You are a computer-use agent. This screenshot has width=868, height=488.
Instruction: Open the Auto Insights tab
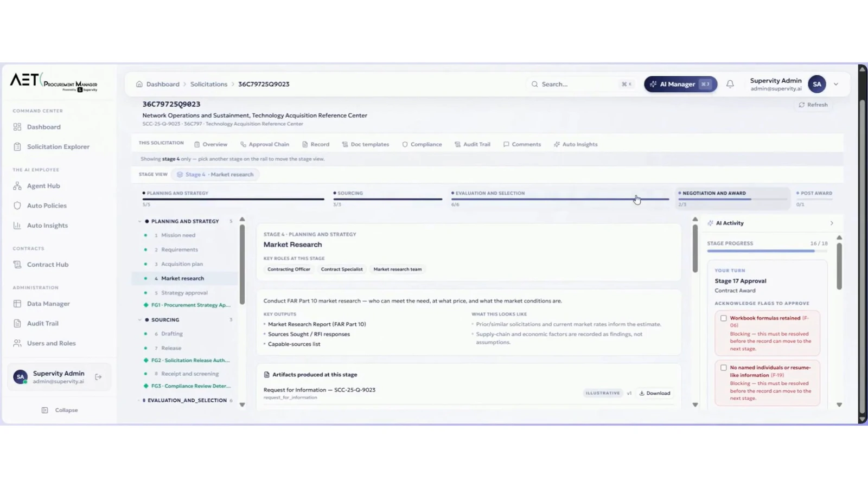575,144
